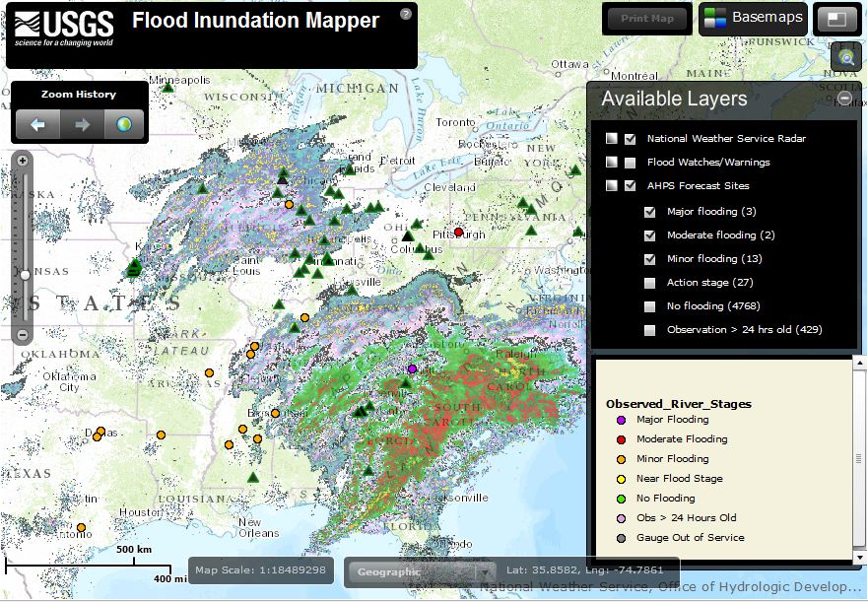Select the orange marker near San Antonio

pos(81,527)
